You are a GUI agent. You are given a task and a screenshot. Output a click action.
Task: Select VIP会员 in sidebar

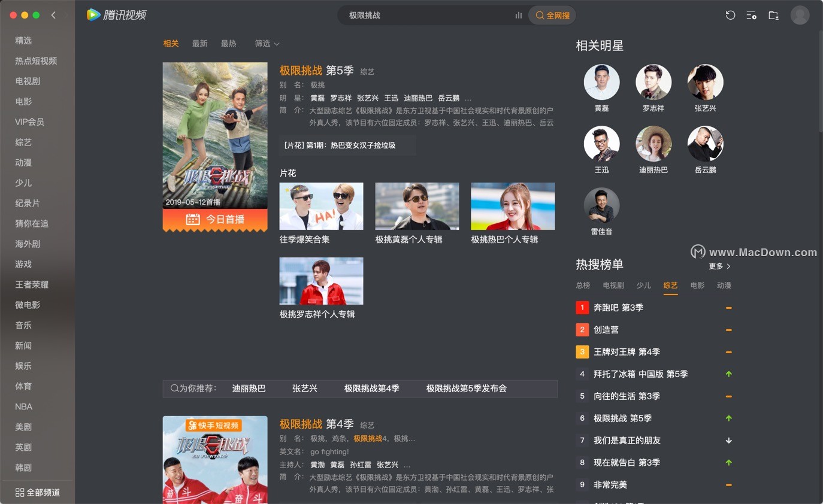[30, 122]
